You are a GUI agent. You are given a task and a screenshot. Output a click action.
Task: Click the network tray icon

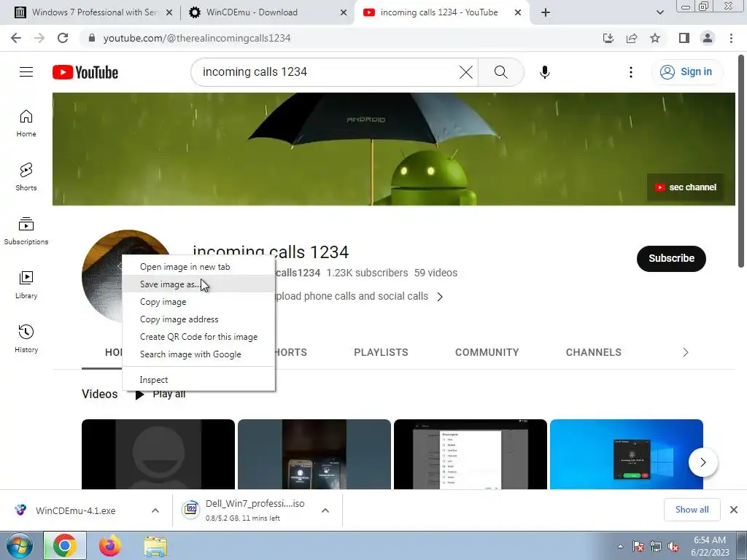pos(656,547)
